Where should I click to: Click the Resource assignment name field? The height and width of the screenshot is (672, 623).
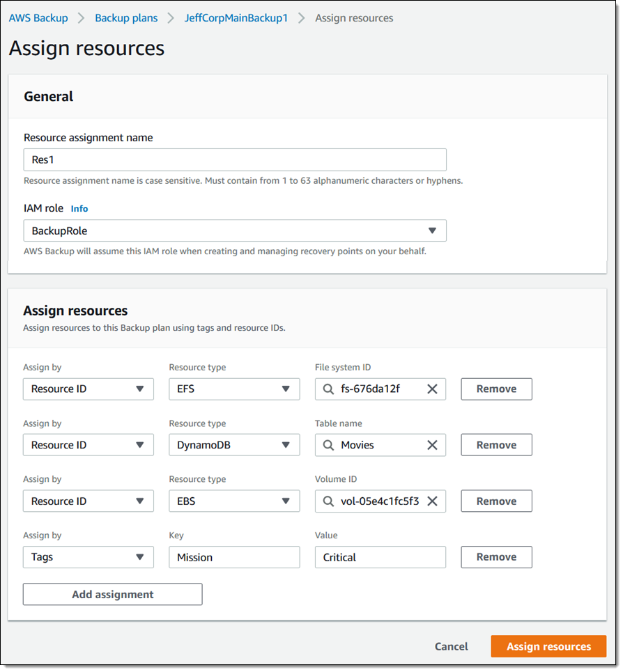click(235, 159)
